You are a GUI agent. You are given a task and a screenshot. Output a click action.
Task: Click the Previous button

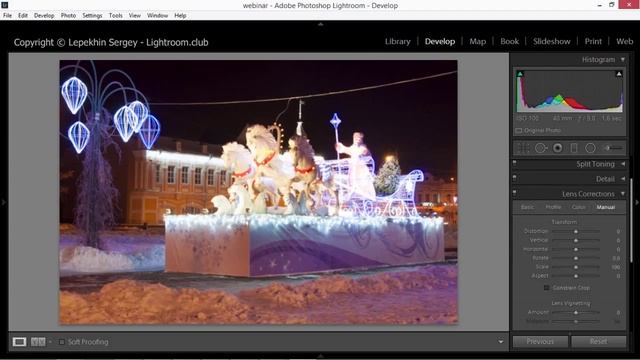540,341
